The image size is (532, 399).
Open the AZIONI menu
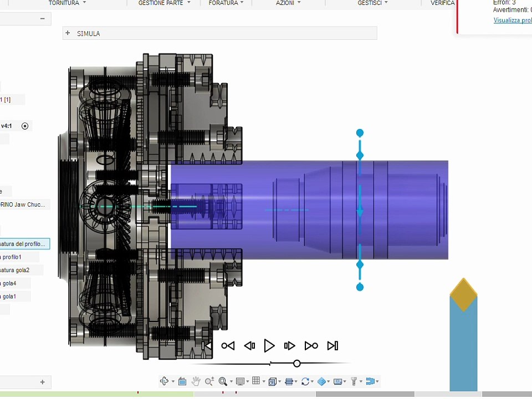288,3
